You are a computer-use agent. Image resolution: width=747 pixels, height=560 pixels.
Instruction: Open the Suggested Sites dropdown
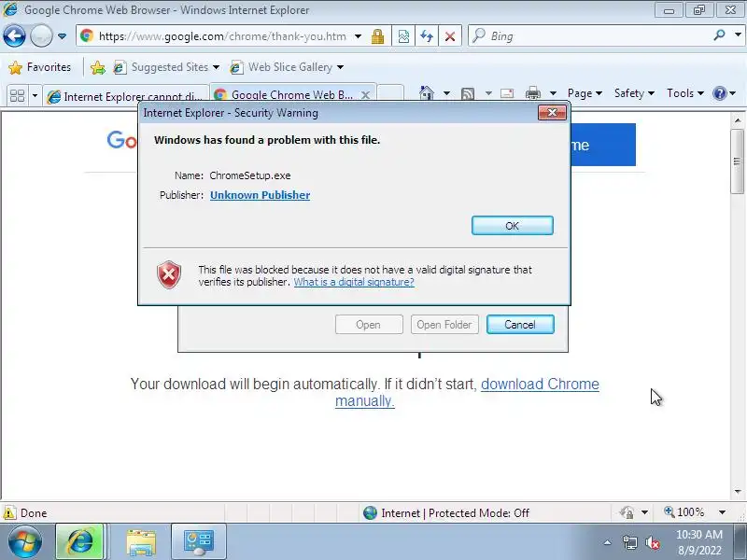[167, 67]
